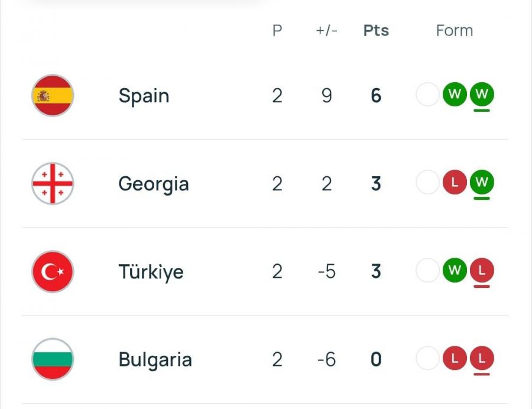
Task: Open the Spain team name link
Action: [x=144, y=96]
